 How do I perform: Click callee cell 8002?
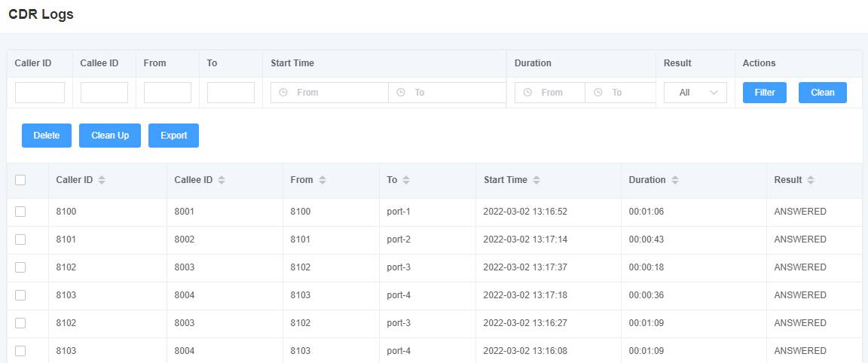click(185, 239)
